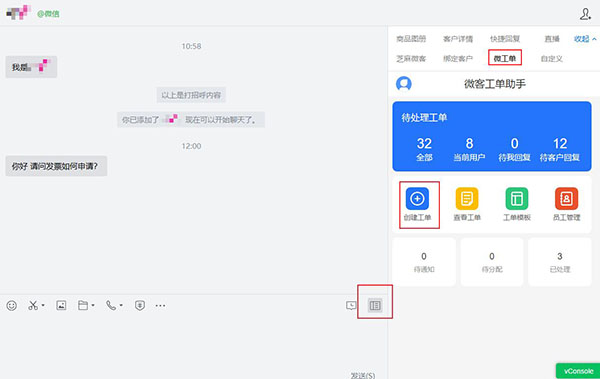Show 0 tickets under 待我回复
The height and width of the screenshot is (379, 600).
point(514,149)
